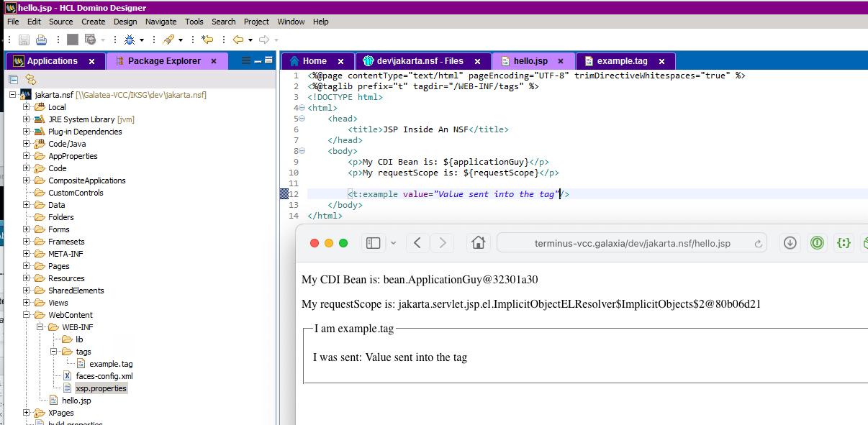Click the reload icon in address bar

click(x=758, y=244)
